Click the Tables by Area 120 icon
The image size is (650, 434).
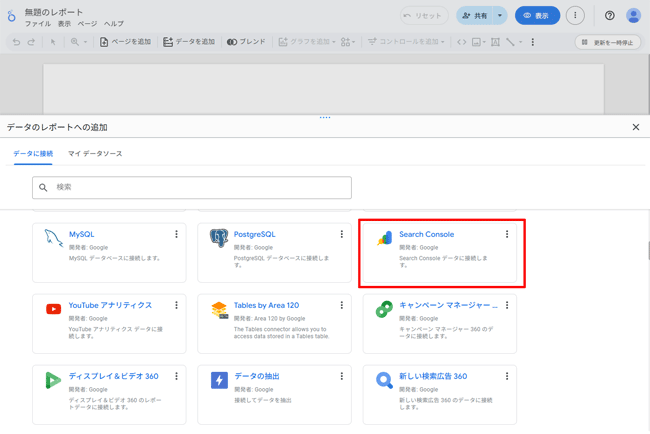click(x=219, y=310)
